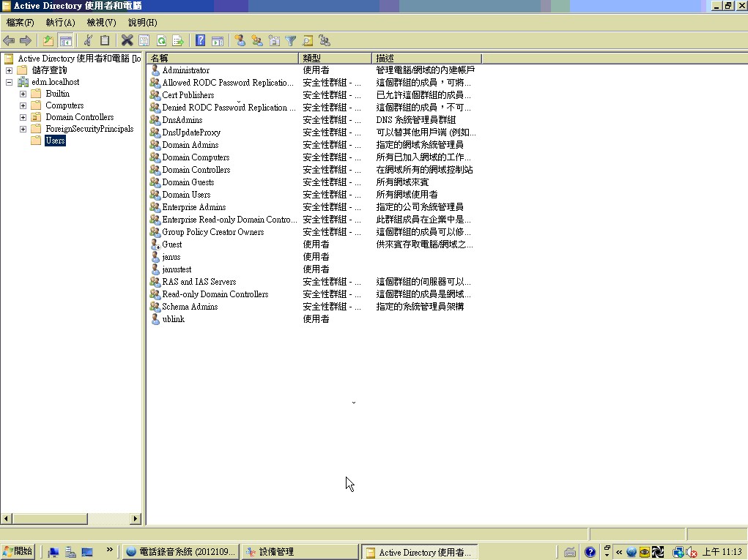Click the Cut scissors toolbar icon

[88, 41]
